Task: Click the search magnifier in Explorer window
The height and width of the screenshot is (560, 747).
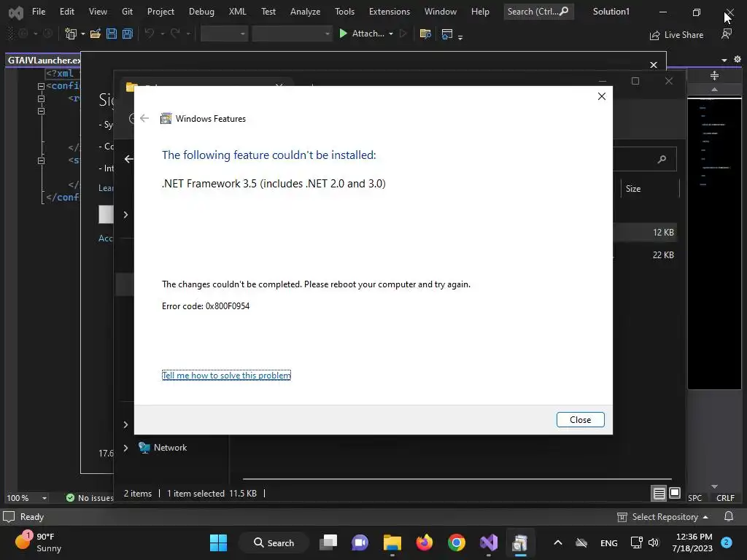Action: click(x=662, y=159)
